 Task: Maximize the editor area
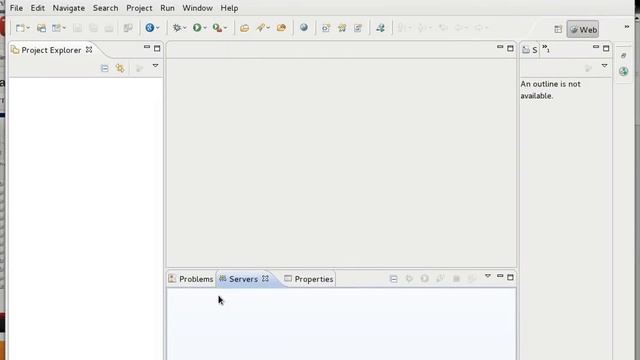(x=510, y=49)
